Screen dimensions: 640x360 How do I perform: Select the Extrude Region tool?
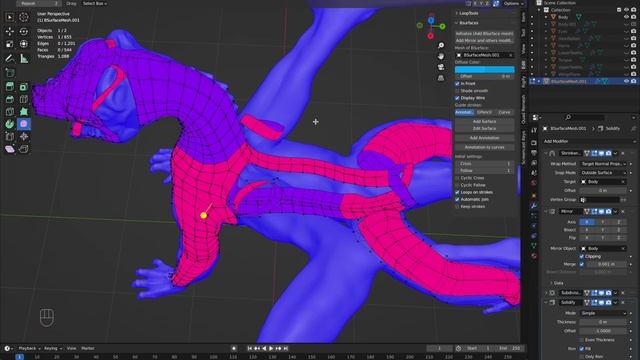[9, 87]
